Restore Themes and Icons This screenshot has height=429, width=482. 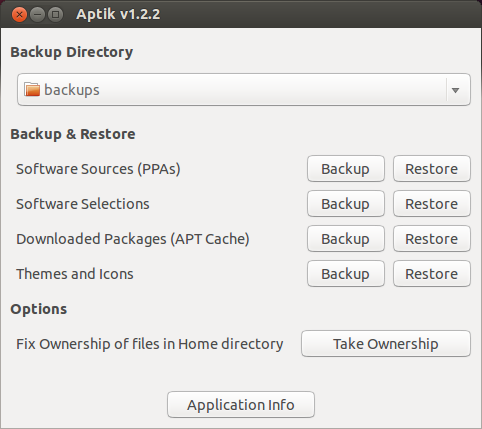(432, 274)
